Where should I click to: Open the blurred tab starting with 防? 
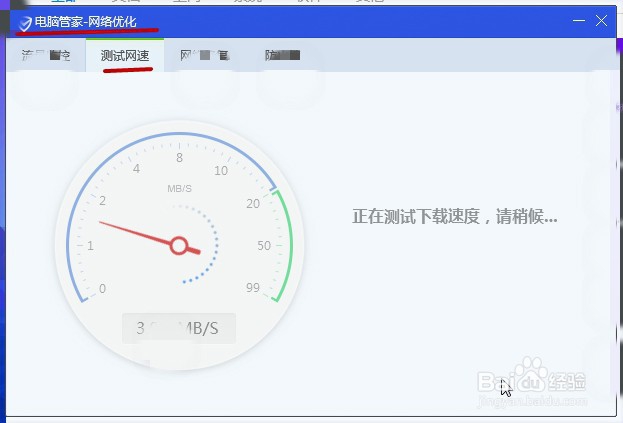click(x=282, y=55)
